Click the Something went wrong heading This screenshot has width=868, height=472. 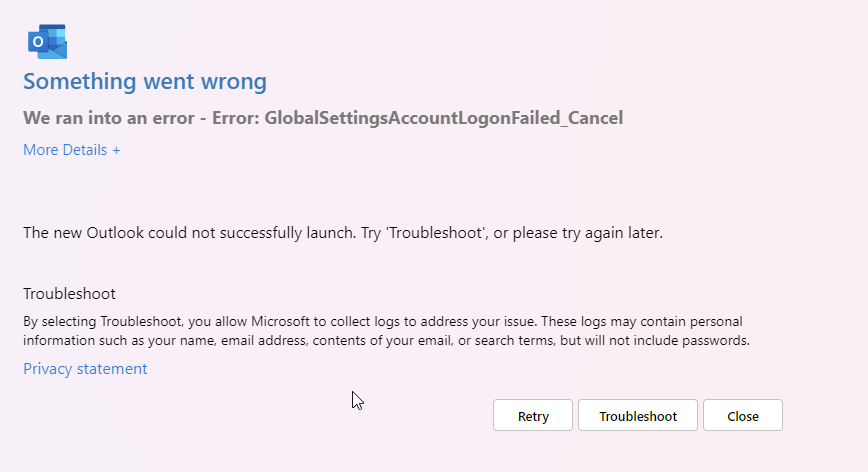tap(145, 81)
